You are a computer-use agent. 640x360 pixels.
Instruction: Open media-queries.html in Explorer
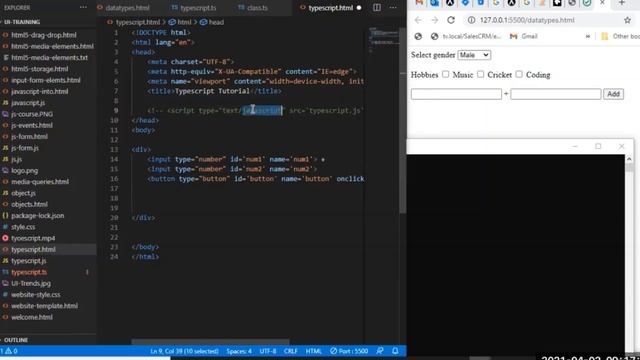tap(40, 182)
